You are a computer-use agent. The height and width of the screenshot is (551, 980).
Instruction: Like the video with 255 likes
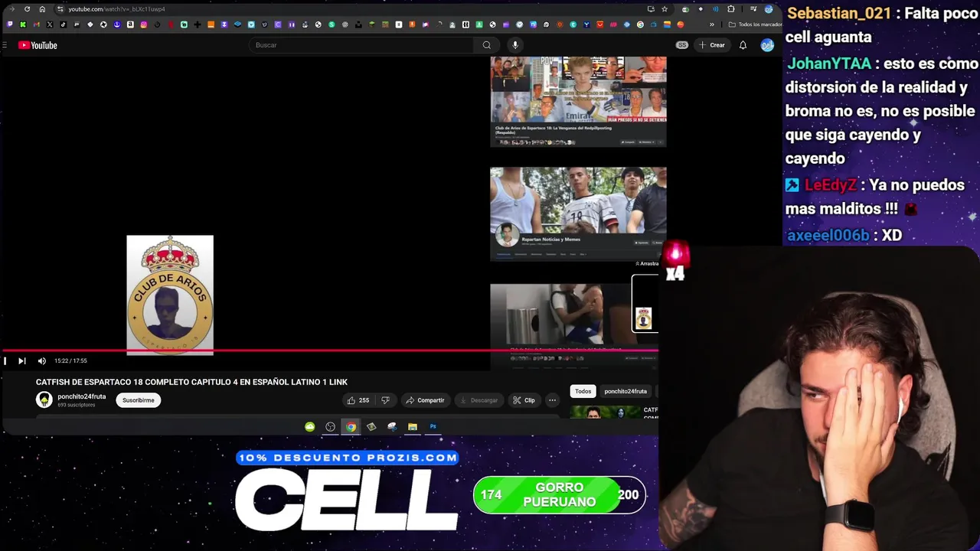pyautogui.click(x=358, y=400)
